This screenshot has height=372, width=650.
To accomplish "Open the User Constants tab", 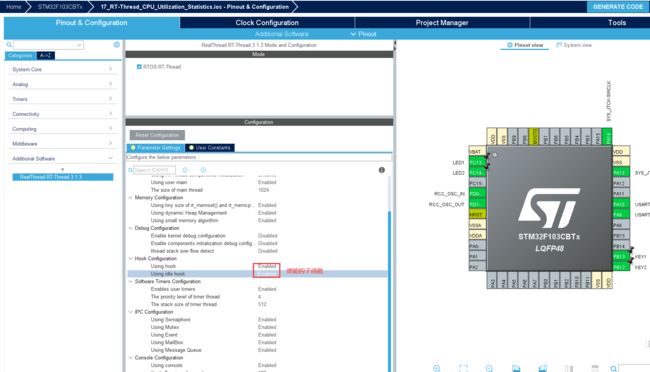I will coord(210,148).
